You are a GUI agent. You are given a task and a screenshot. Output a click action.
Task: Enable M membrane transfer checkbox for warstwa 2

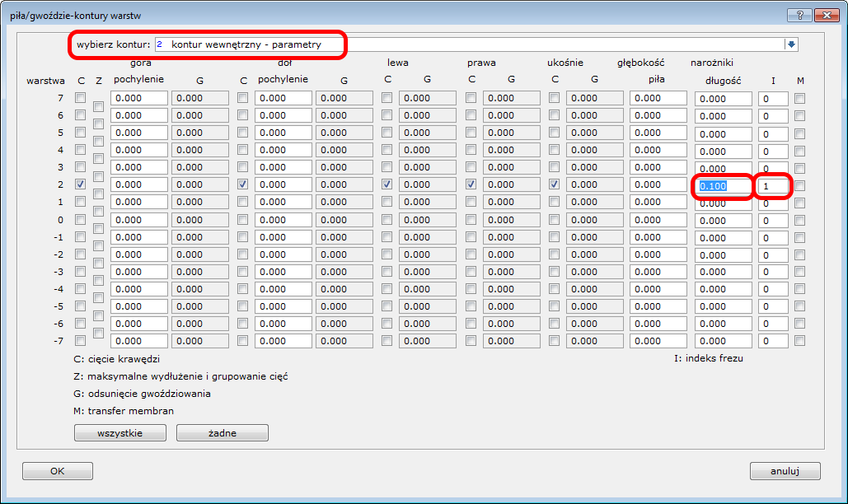point(800,185)
